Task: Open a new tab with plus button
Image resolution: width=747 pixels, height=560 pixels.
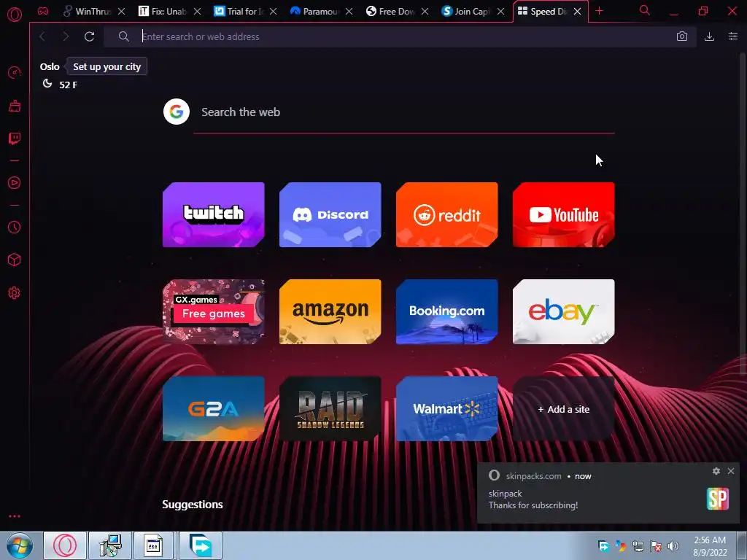Action: click(x=600, y=11)
